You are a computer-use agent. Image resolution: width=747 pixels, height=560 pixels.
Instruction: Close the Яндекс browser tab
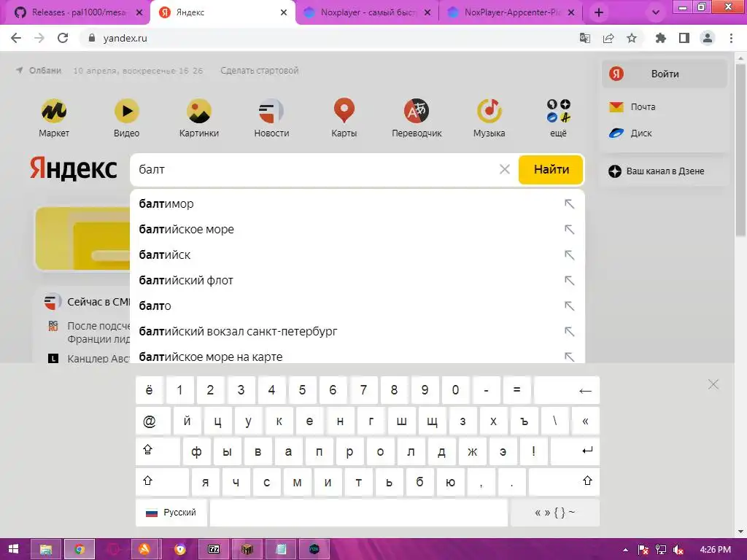point(284,12)
